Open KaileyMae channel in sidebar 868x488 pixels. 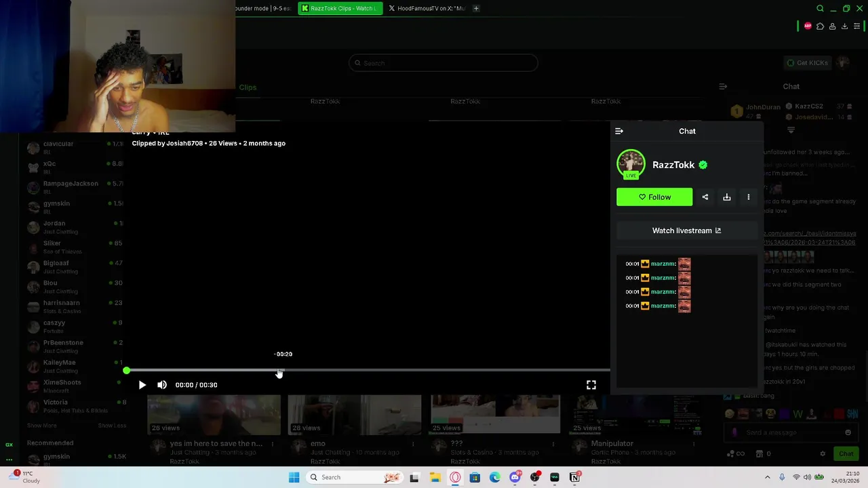click(75, 366)
